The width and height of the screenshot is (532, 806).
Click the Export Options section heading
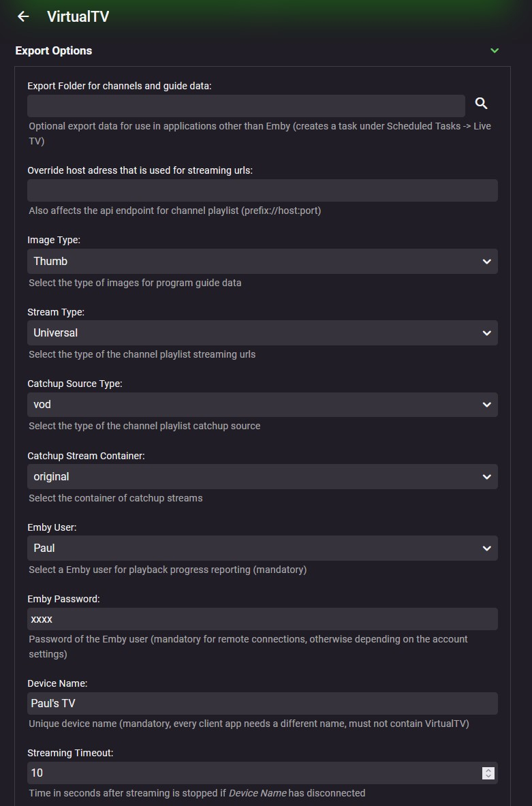(x=54, y=50)
